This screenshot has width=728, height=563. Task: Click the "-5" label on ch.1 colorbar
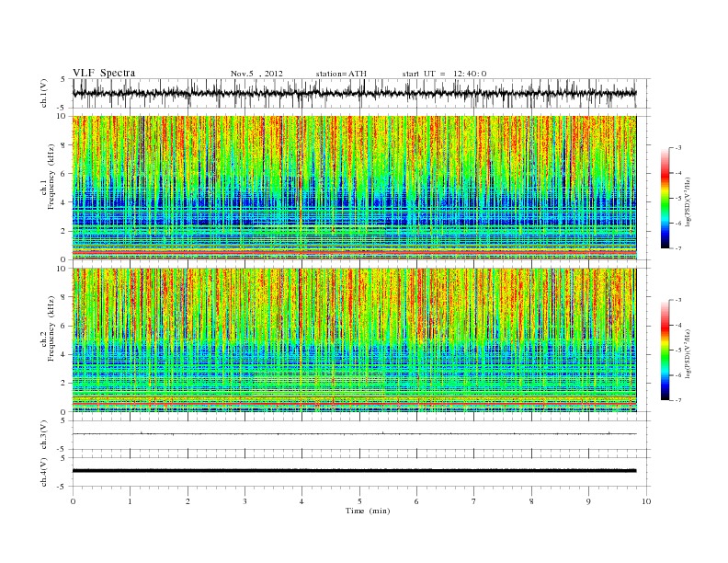[678, 199]
